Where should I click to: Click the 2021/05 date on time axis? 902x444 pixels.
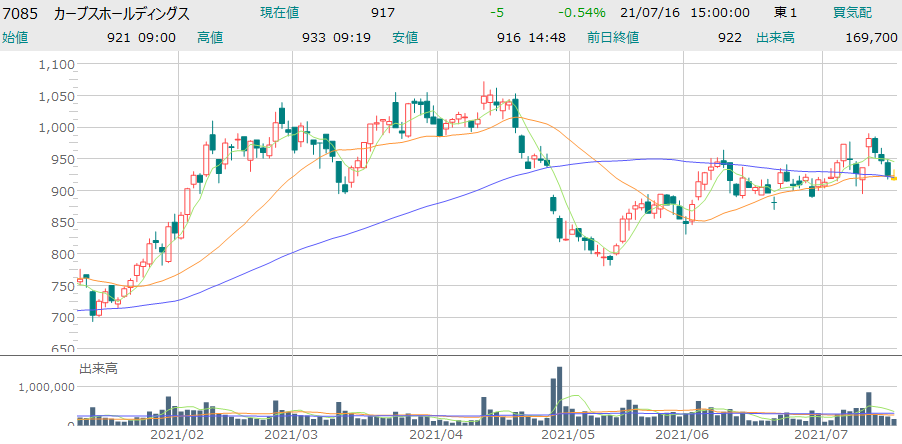tap(568, 435)
